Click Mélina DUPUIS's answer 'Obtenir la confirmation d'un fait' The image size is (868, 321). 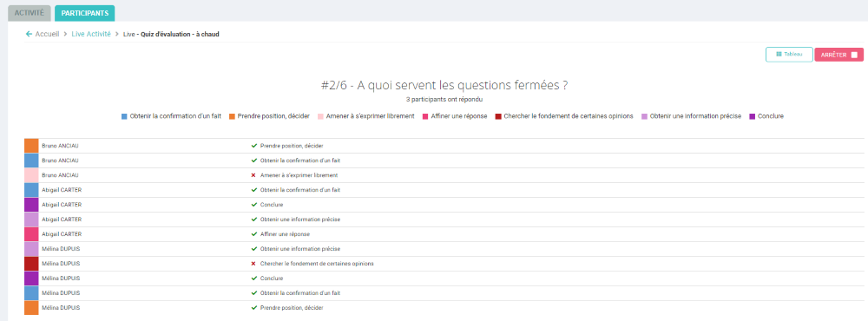[300, 293]
